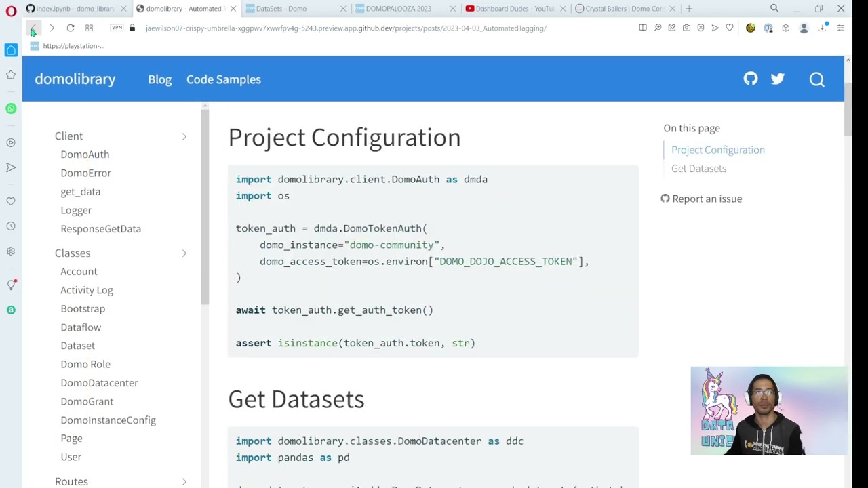This screenshot has height=488, width=868.
Task: Expand the Routes section chevron
Action: [184, 482]
